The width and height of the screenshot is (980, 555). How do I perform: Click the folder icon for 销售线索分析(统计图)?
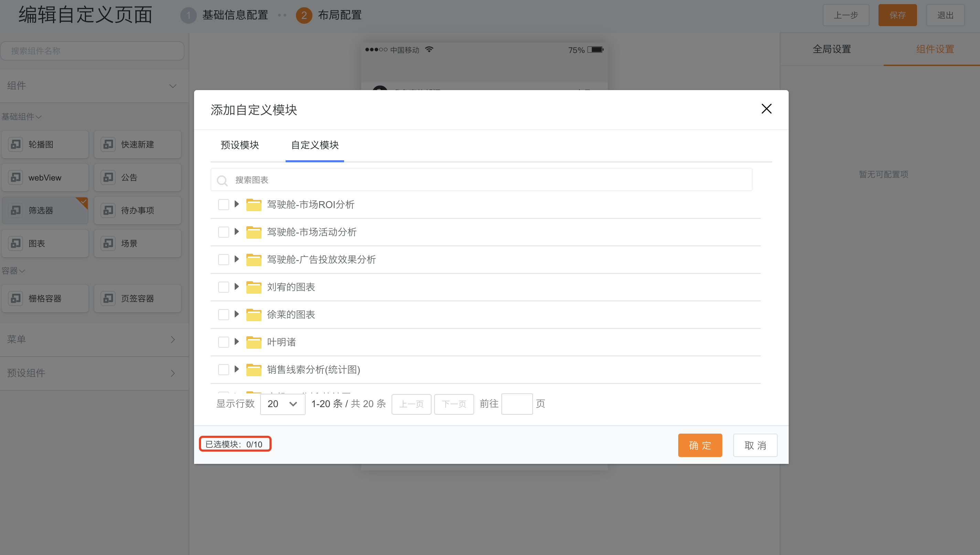(254, 369)
